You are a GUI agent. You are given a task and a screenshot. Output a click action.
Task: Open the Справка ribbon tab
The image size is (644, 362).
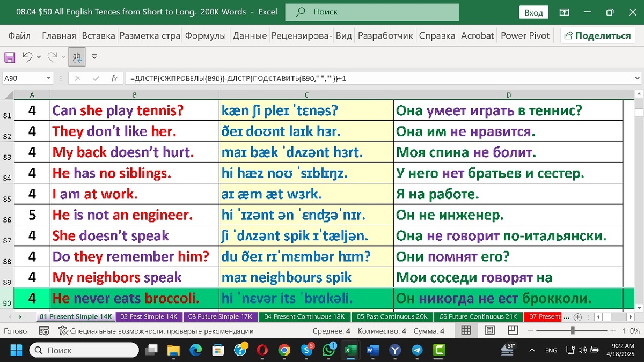click(437, 35)
